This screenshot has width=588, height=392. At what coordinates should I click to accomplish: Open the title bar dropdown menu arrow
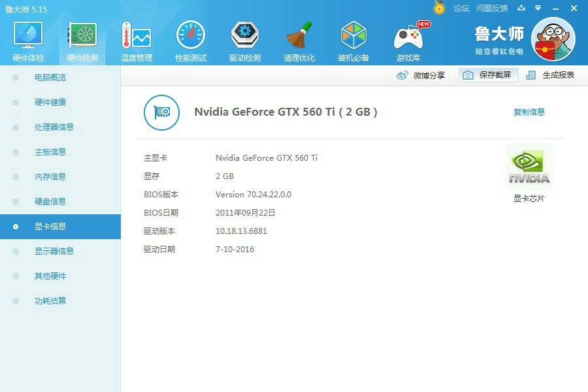tap(538, 8)
